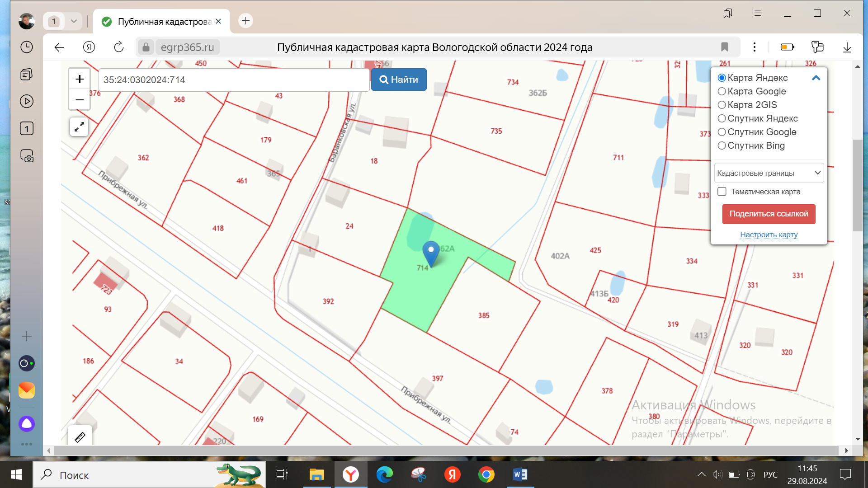Collapse the map layers panel chevron
Screen dimensions: 868x488
(816, 78)
